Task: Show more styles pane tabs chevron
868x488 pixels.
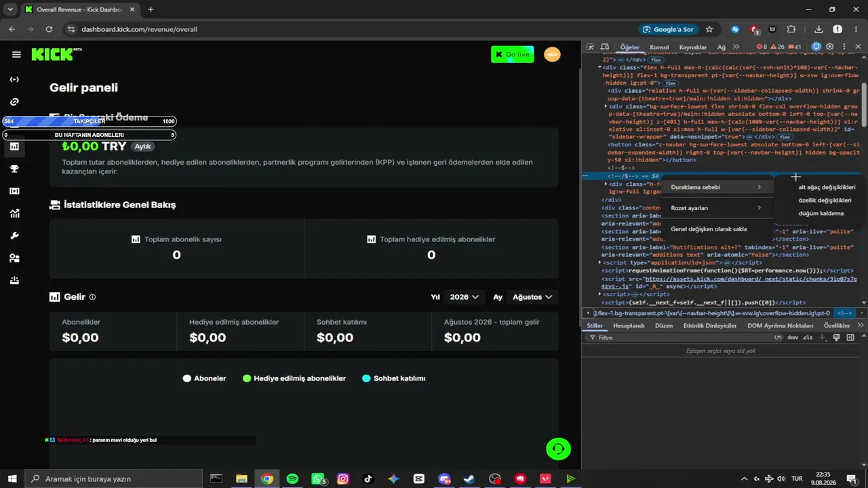Action: [x=861, y=325]
